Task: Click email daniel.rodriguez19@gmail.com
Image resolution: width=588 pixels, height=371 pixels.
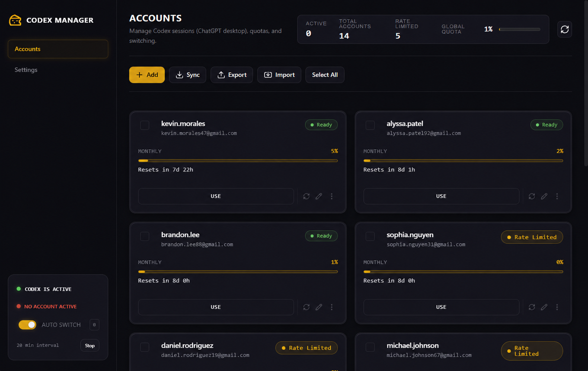Action: pyautogui.click(x=205, y=355)
